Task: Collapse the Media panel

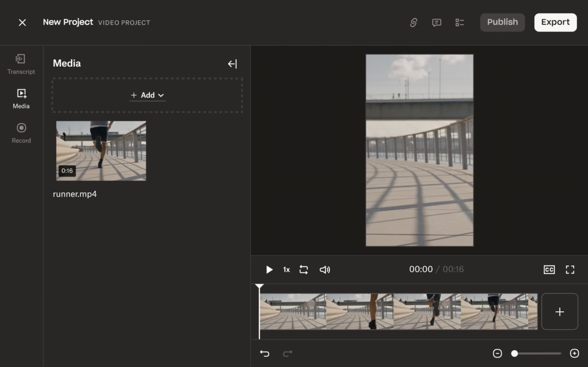Action: [232, 64]
